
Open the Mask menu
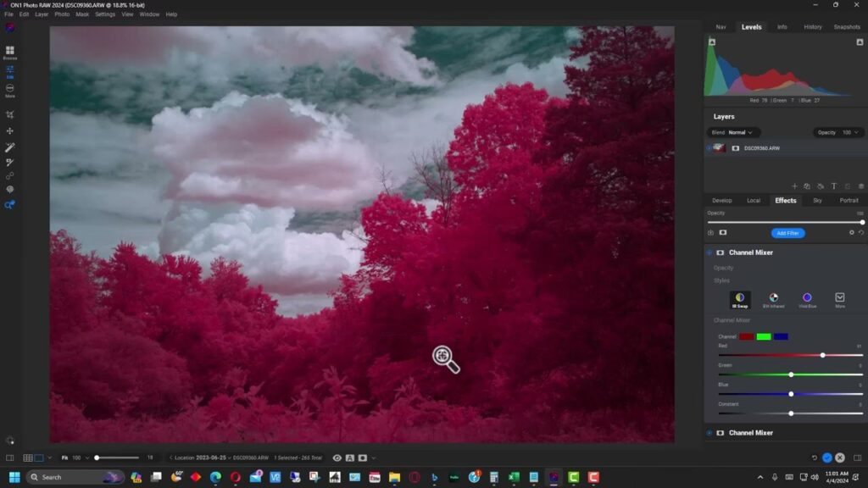82,14
